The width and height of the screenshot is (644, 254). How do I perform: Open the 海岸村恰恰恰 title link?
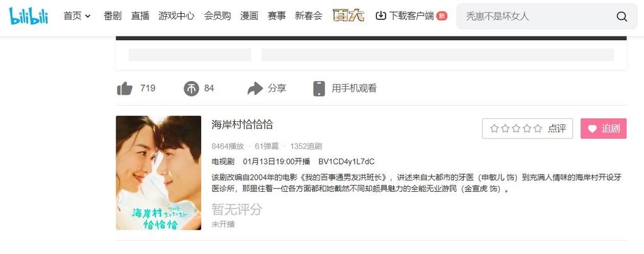[x=242, y=124]
